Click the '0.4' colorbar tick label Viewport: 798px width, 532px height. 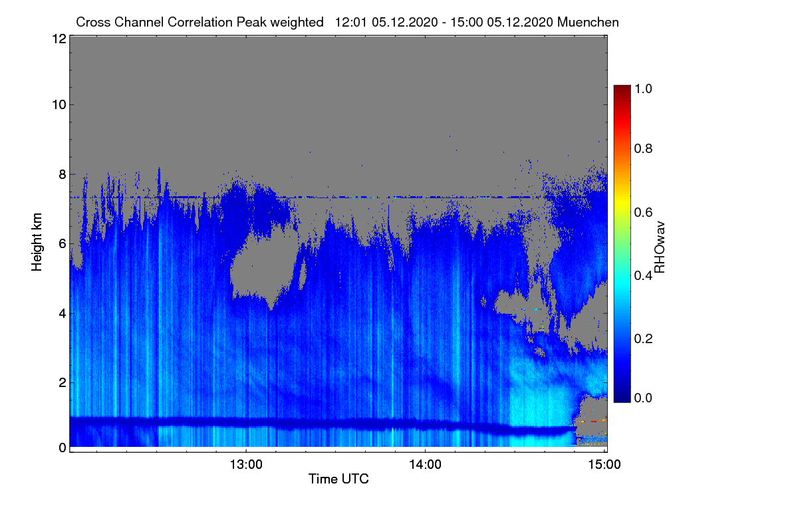(x=643, y=275)
